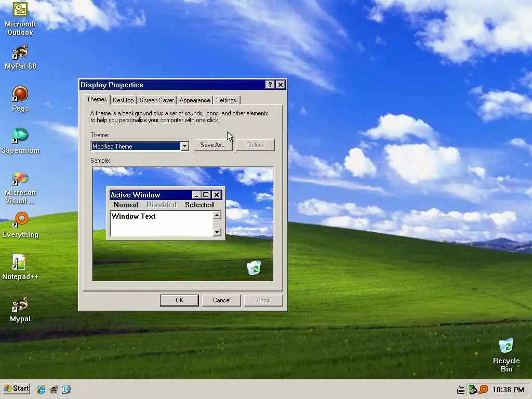532x399 pixels.
Task: Click the Window Text sample area
Action: (162, 223)
